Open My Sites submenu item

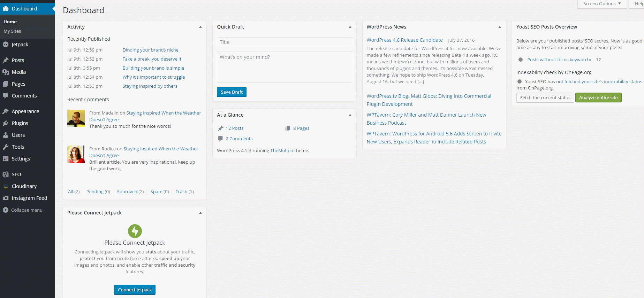12,31
